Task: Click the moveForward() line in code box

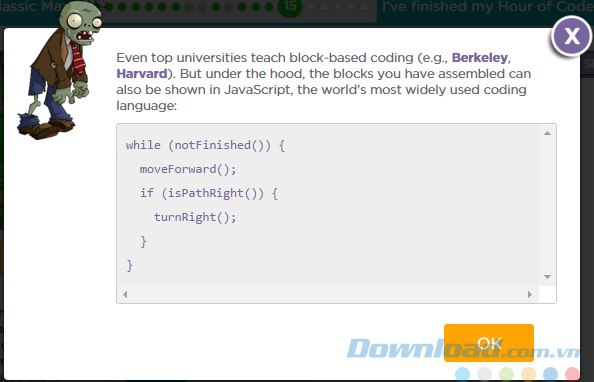Action: [188, 169]
